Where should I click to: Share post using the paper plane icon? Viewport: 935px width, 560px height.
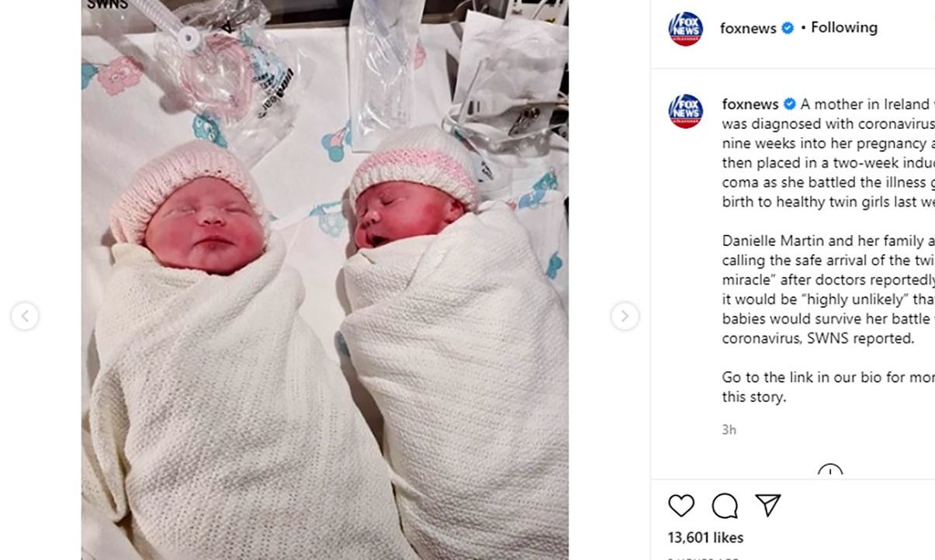coord(767,505)
